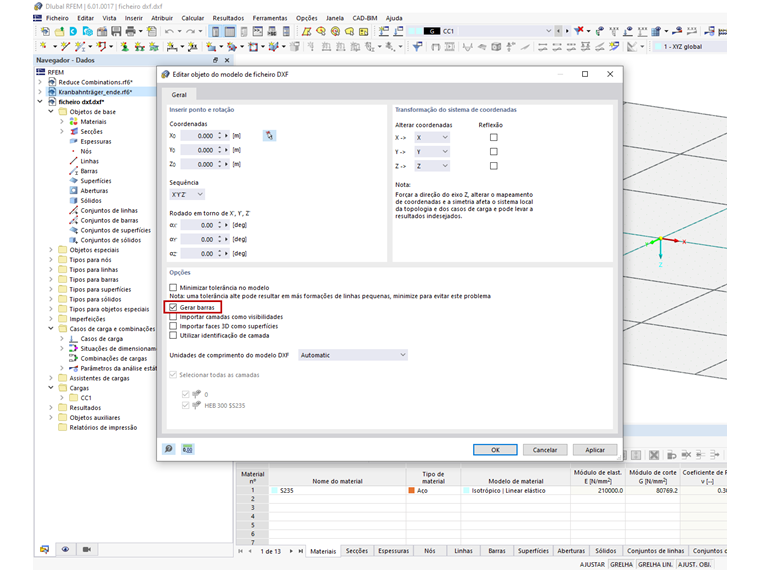Viewport: 760px width, 570px height.
Task: Click the Navigator Data tab icon
Action: pyautogui.click(x=45, y=549)
